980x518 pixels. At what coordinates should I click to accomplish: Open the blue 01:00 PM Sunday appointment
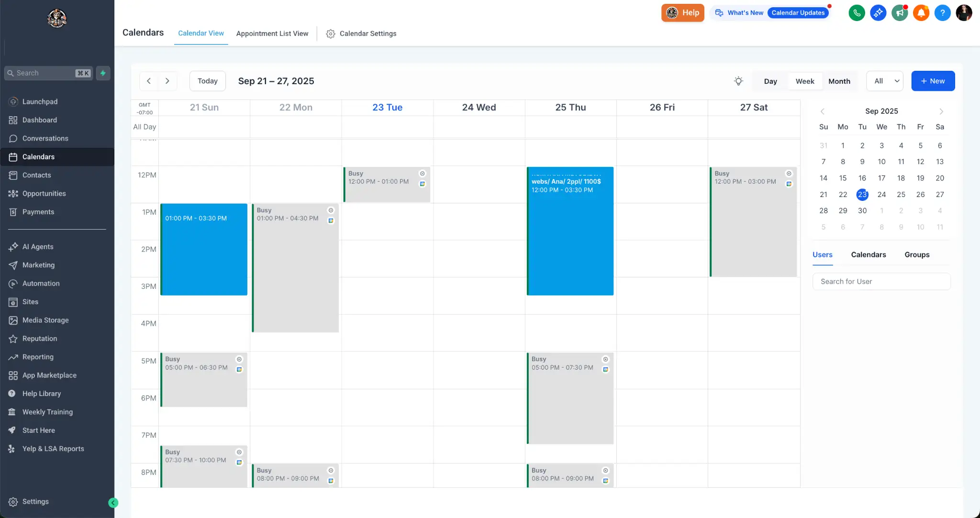coord(204,249)
